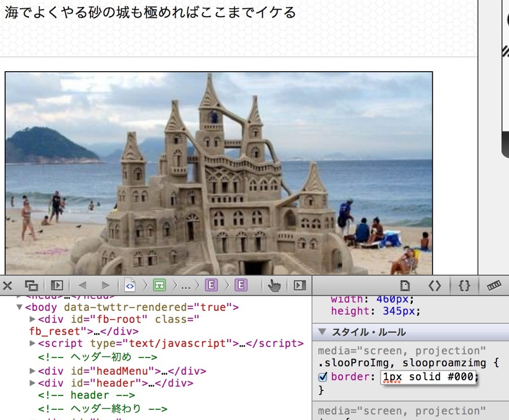509x420 pixels.
Task: Select the green DOM tree breadcrumb icon
Action: click(x=159, y=285)
